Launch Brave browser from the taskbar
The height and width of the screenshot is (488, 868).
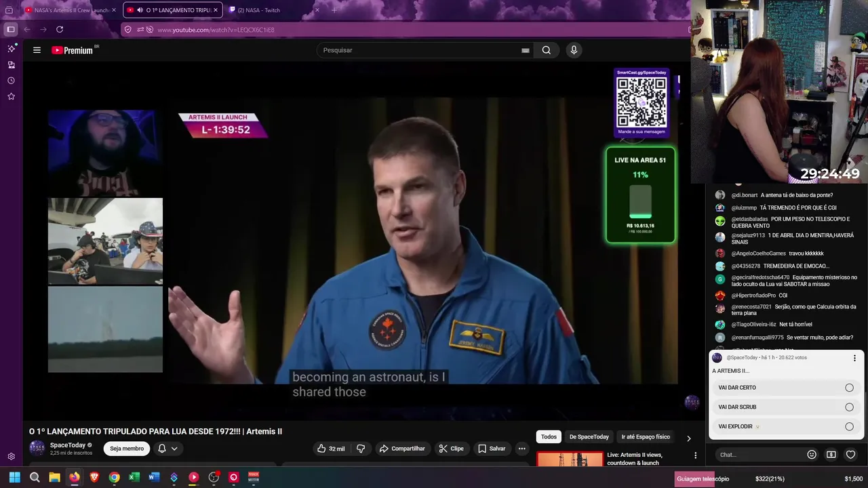coord(94,477)
